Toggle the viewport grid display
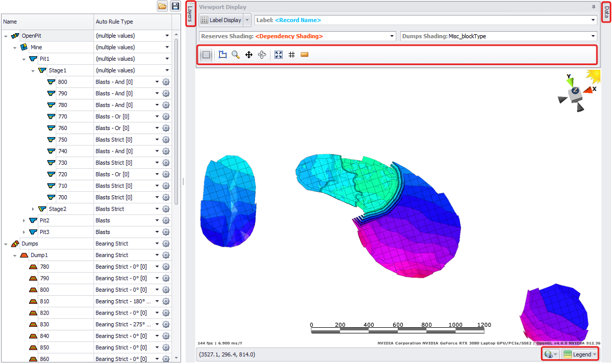This screenshot has width=612, height=364. coord(292,55)
